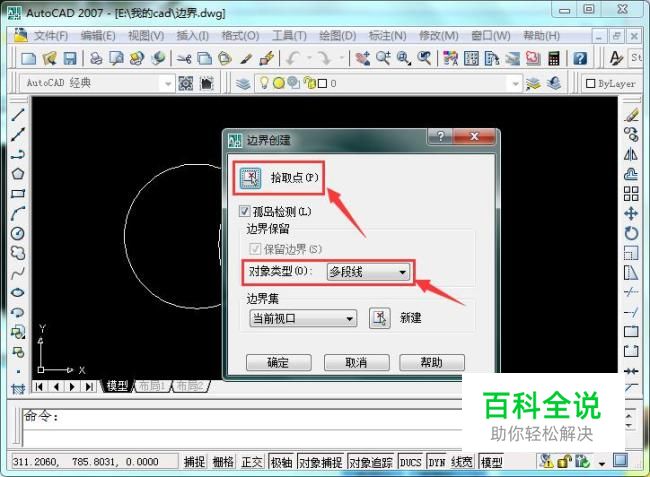650x477 pixels.
Task: Select the Rotate modify tool
Action: coord(631,233)
